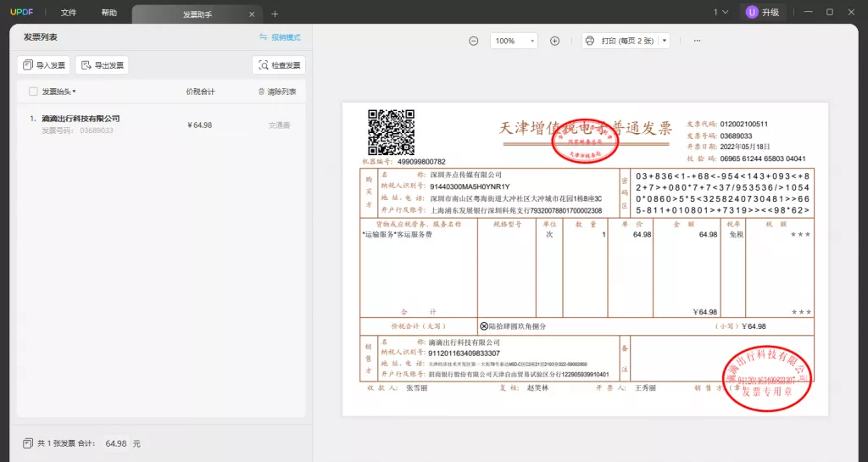Minimize the UPDF window
This screenshot has width=868, height=462.
[x=808, y=12]
